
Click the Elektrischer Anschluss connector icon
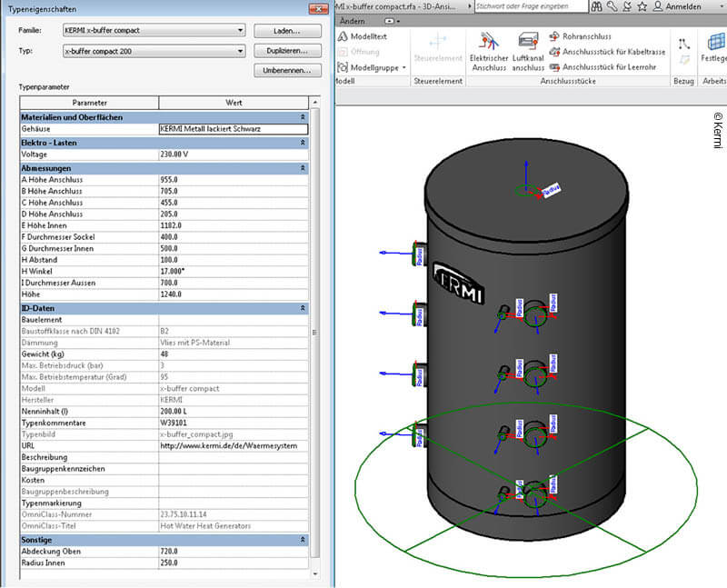pos(489,42)
